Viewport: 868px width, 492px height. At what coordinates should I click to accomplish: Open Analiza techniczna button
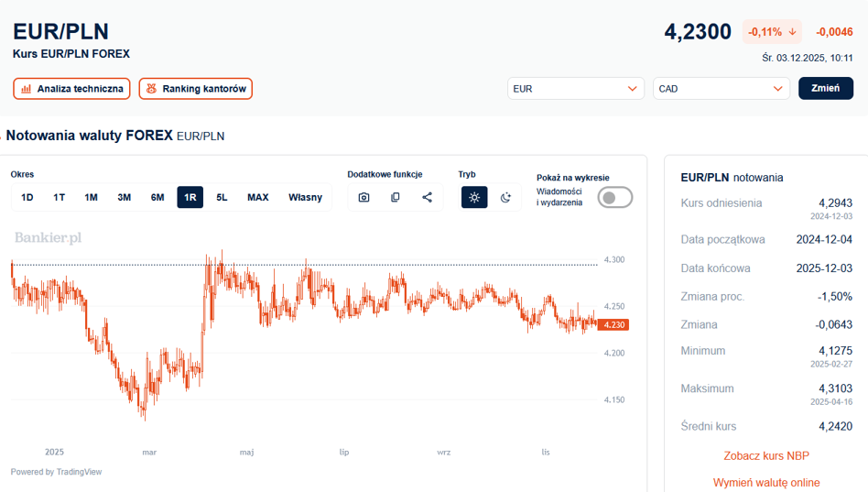pos(71,89)
